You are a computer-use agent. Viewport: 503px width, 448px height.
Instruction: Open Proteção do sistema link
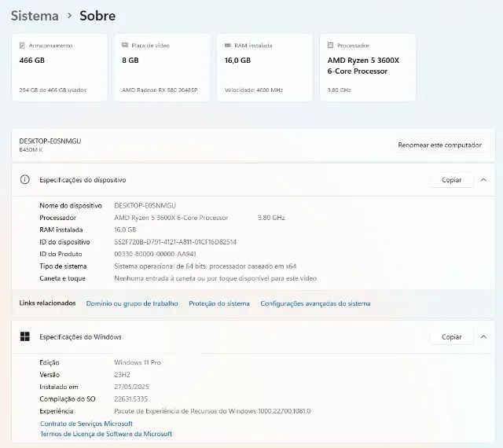(219, 303)
